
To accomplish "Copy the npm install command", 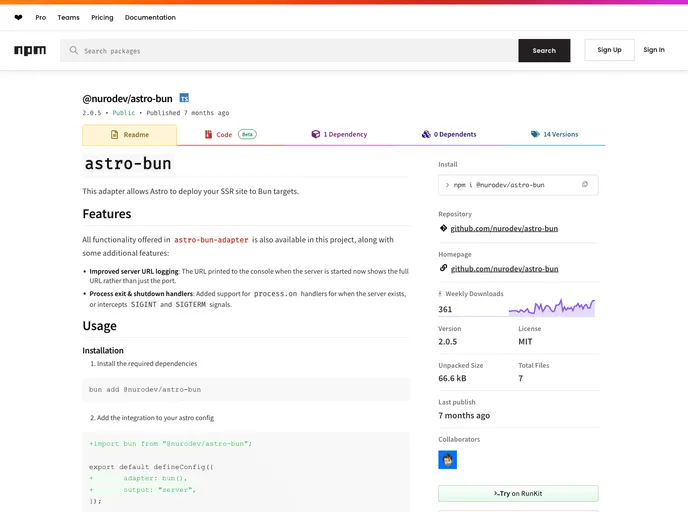I will coord(584,185).
